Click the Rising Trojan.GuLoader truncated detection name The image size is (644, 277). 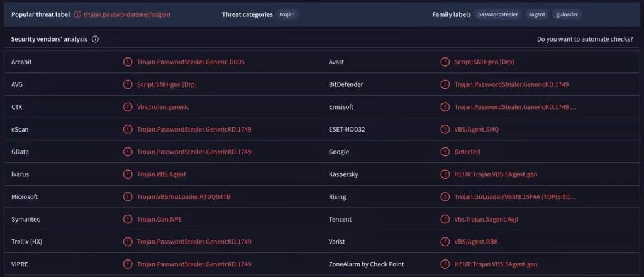click(515, 196)
